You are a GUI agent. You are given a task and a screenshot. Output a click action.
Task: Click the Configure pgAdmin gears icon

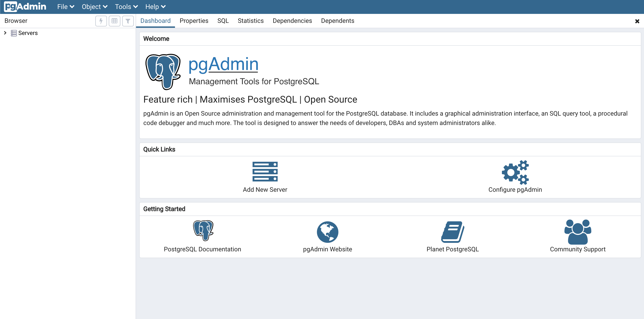[515, 172]
